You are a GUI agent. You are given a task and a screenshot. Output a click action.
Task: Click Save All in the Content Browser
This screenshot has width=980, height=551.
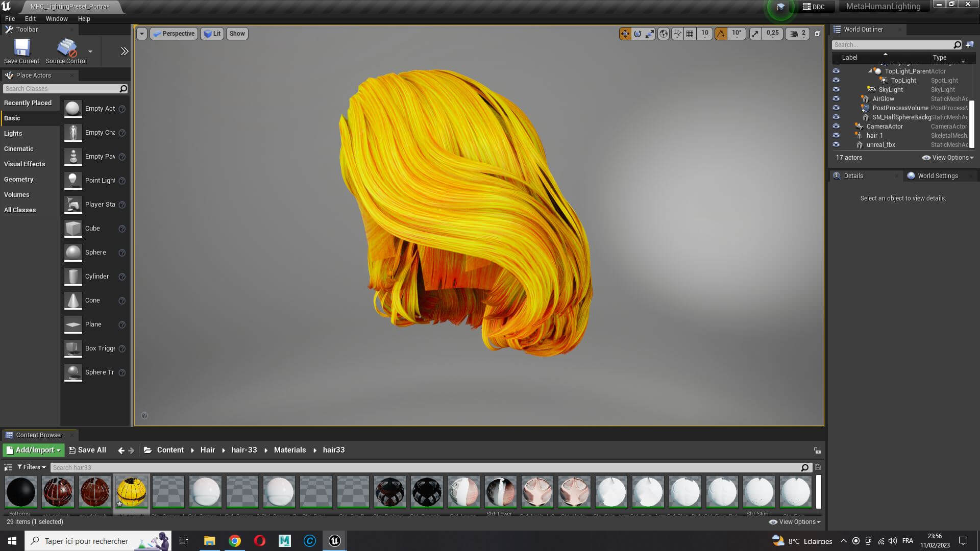click(87, 450)
